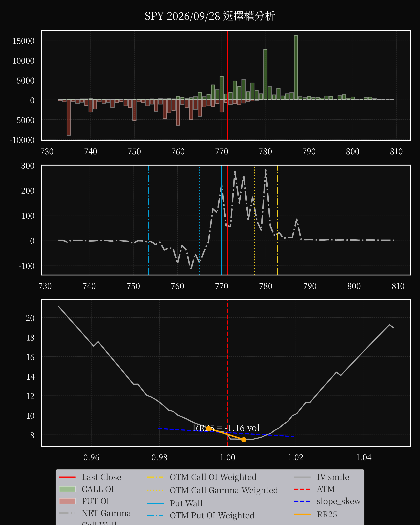The width and height of the screenshot is (420, 525).
Task: Click the "20" y-axis label of IV chart
Action: 30,318
